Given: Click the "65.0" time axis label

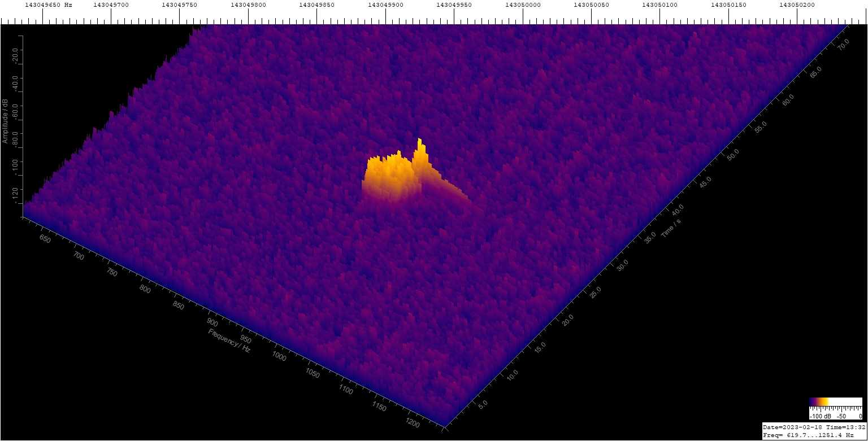Looking at the screenshot, I should coord(815,73).
